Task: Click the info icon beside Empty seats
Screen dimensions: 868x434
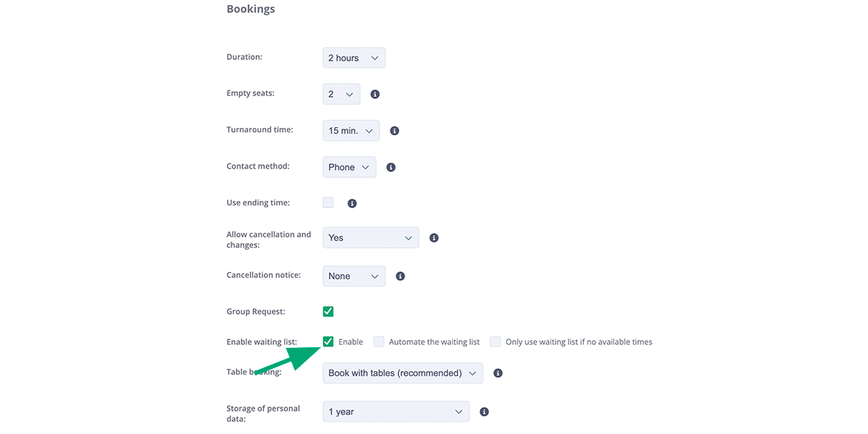Action: coord(375,93)
